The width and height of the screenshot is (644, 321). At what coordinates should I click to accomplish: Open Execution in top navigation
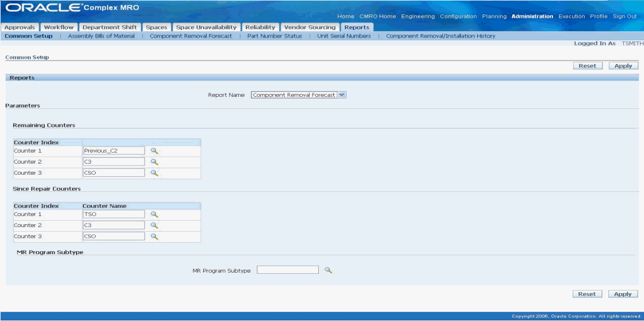[x=571, y=17]
